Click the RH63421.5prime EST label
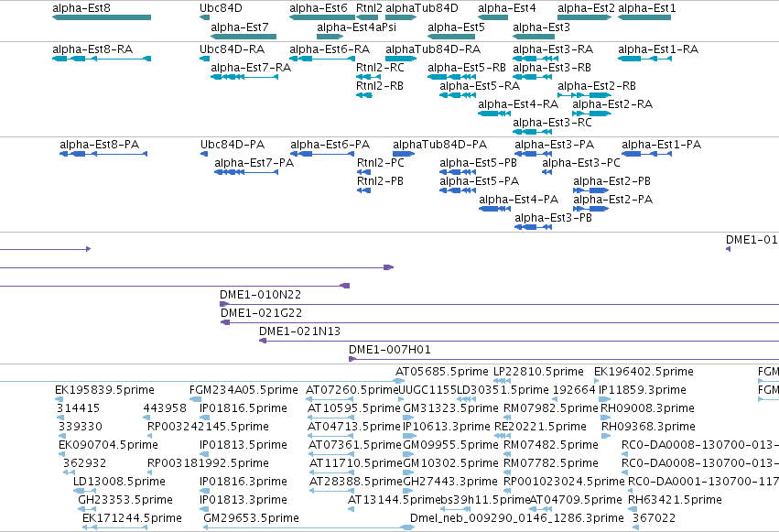Image resolution: width=779 pixels, height=532 pixels. coord(675,500)
